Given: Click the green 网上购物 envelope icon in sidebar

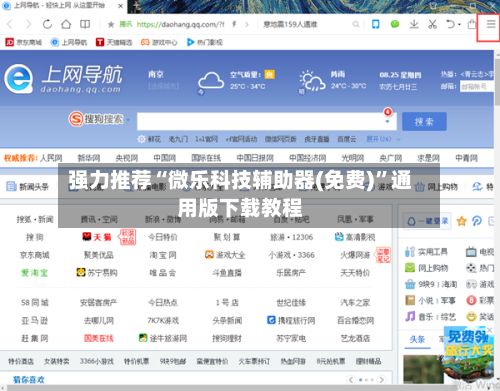Looking at the screenshot, I should click(410, 268).
